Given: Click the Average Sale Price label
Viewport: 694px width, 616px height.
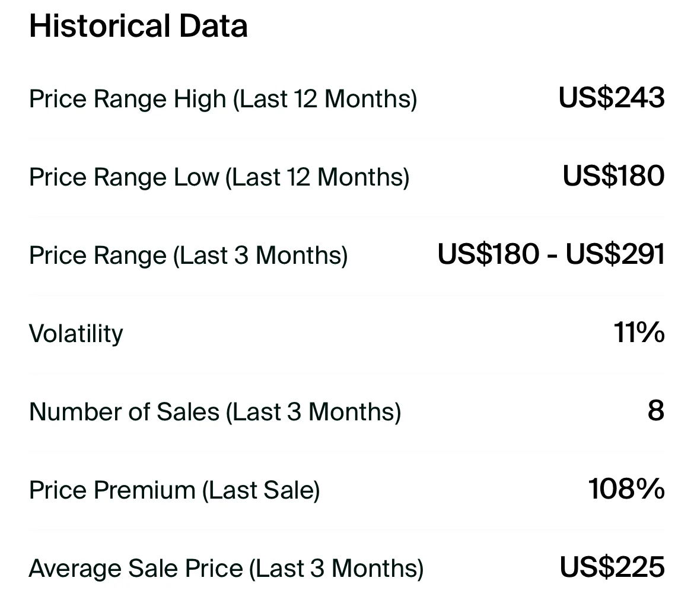Looking at the screenshot, I should [x=136, y=569].
